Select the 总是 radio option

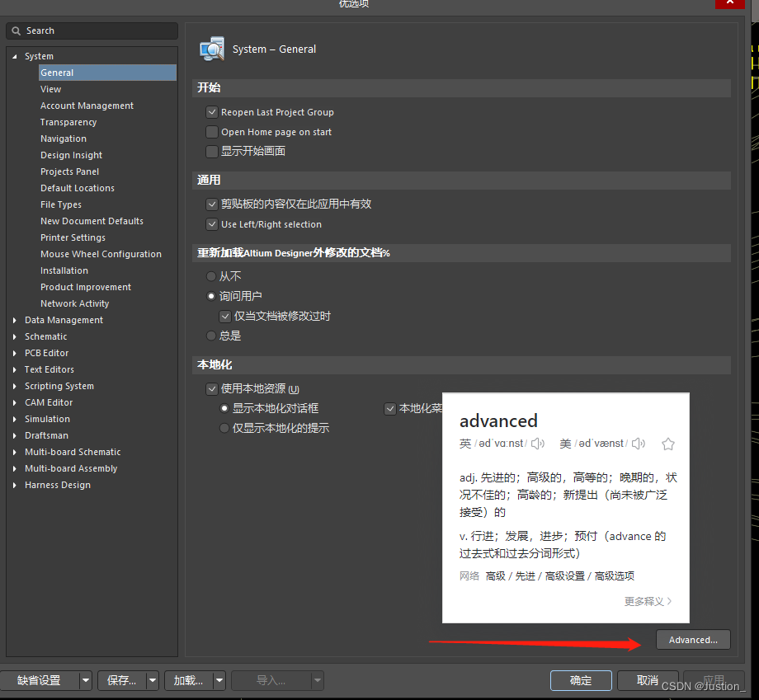coord(211,336)
